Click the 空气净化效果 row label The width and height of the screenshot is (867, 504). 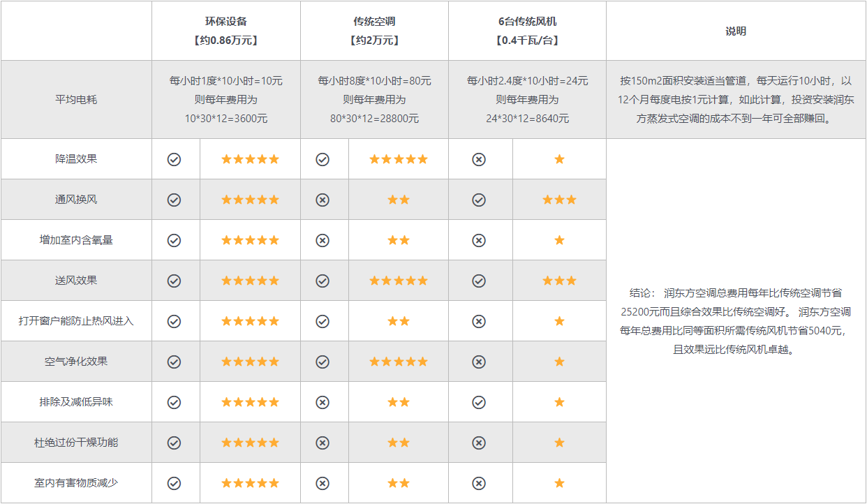click(x=76, y=362)
